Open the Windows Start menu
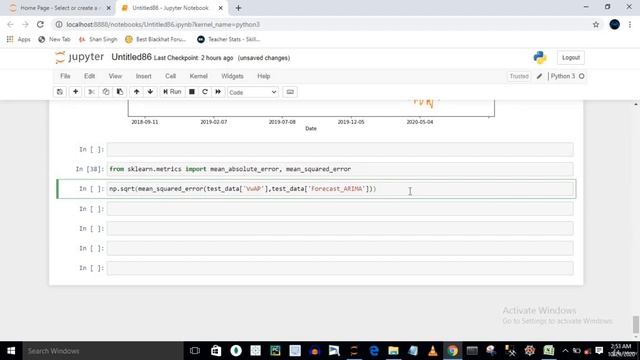The height and width of the screenshot is (360, 640). (x=11, y=351)
